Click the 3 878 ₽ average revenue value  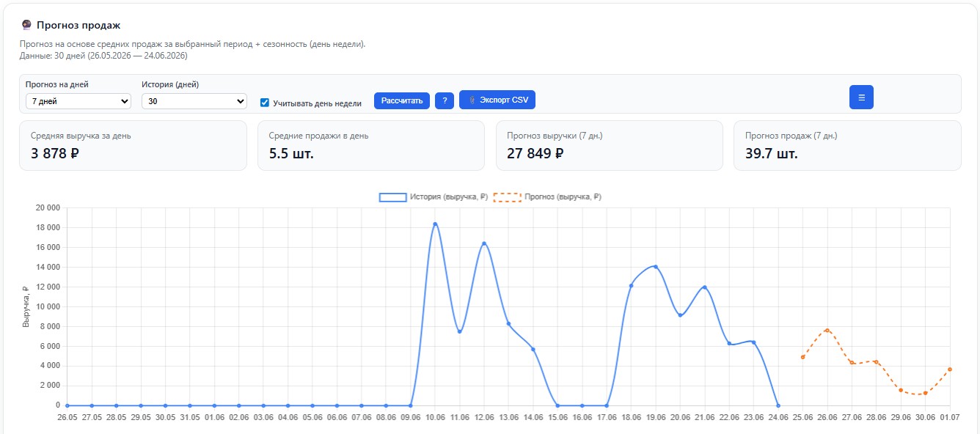[55, 153]
